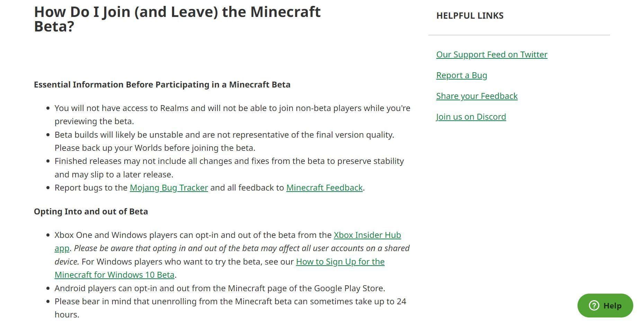Follow the Join us on Discord link
644x323 pixels.
pyautogui.click(x=471, y=117)
